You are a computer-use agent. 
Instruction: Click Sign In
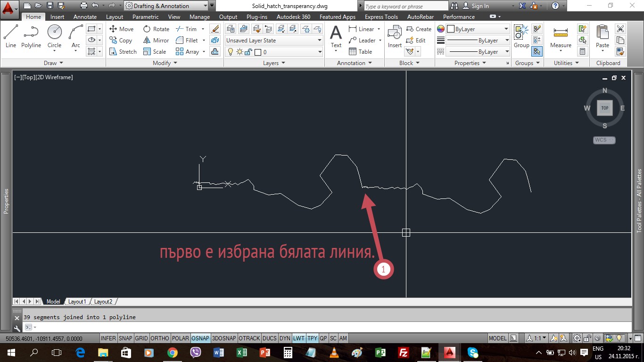(476, 6)
